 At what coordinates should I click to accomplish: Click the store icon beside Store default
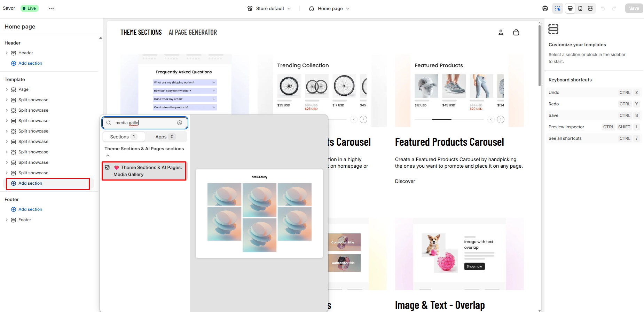250,8
